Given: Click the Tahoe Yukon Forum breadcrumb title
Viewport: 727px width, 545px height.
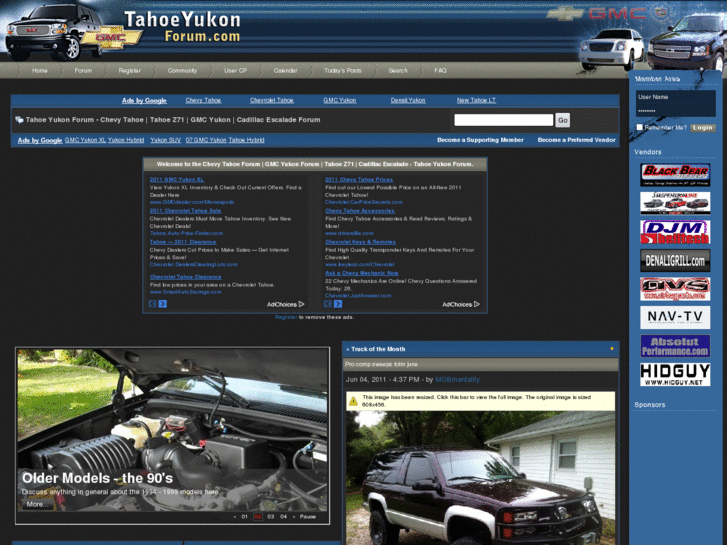Looking at the screenshot, I should pyautogui.click(x=173, y=120).
